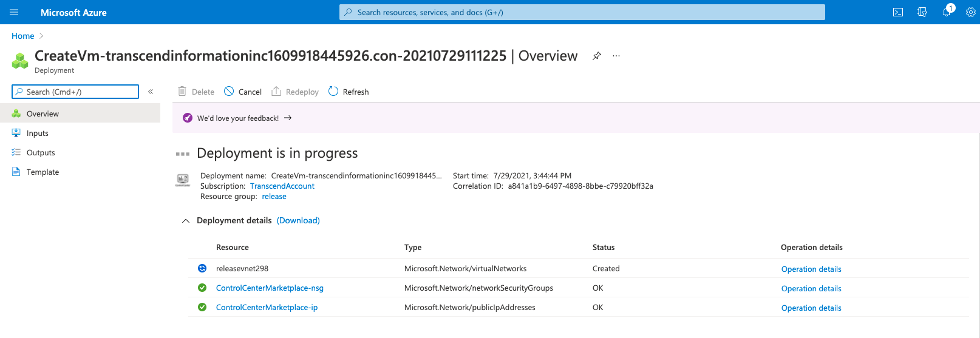This screenshot has height=338, width=980.
Task: Click the Correlation ID value
Action: (x=580, y=186)
